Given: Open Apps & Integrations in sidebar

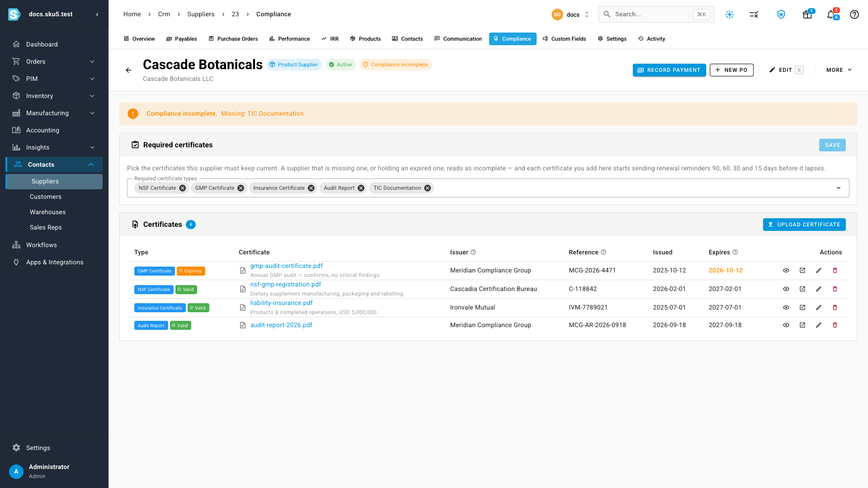Looking at the screenshot, I should point(55,262).
